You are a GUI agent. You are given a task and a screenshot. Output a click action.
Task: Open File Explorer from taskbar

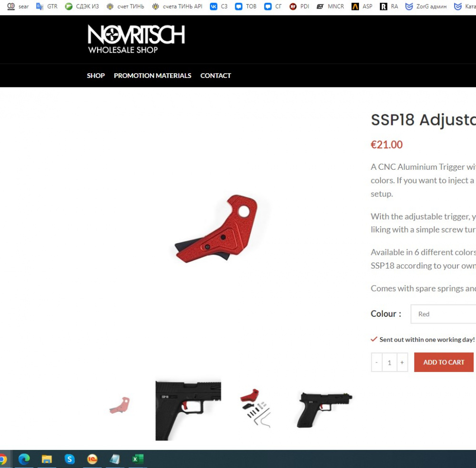coord(47,459)
